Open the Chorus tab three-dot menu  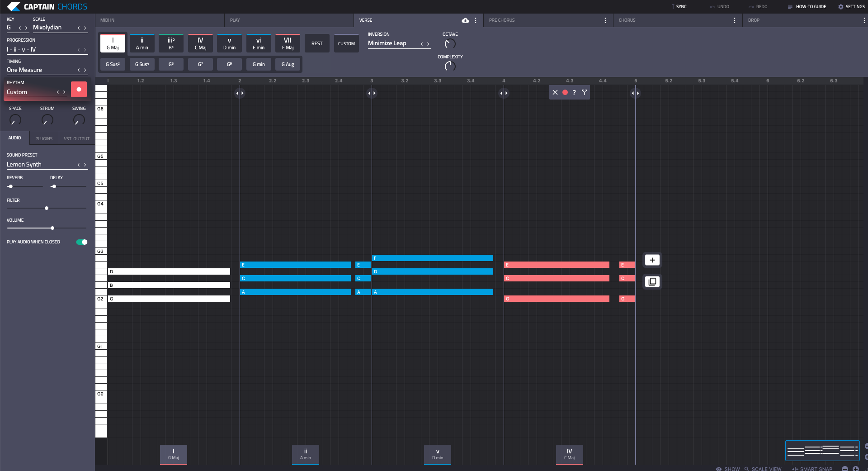[735, 20]
